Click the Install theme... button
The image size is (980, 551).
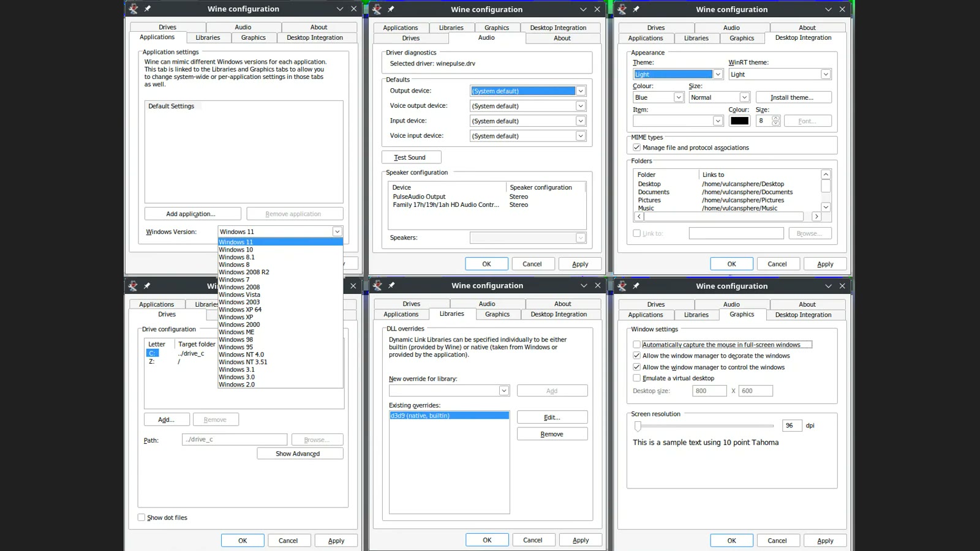[x=794, y=97]
